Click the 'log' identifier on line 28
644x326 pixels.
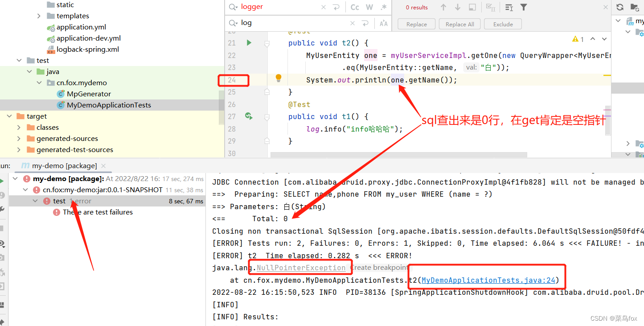(313, 129)
